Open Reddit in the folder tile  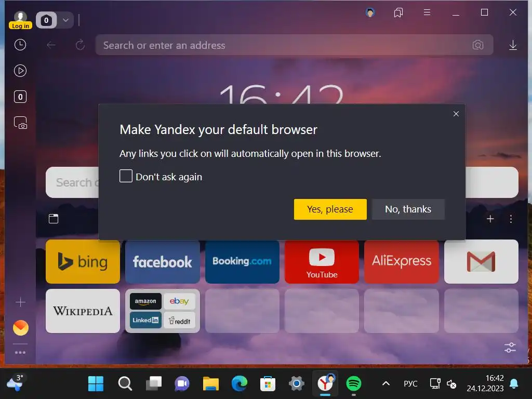click(179, 320)
